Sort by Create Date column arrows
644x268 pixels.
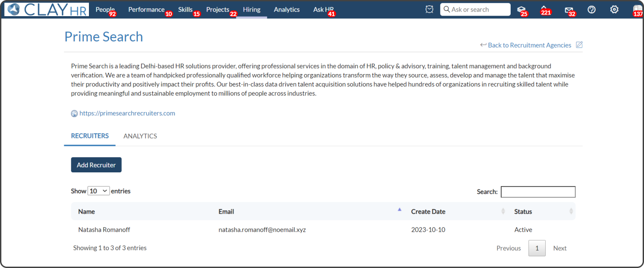(x=503, y=211)
